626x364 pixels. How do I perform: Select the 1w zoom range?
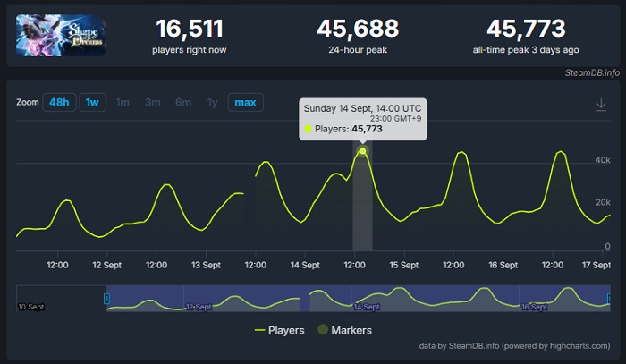91,102
